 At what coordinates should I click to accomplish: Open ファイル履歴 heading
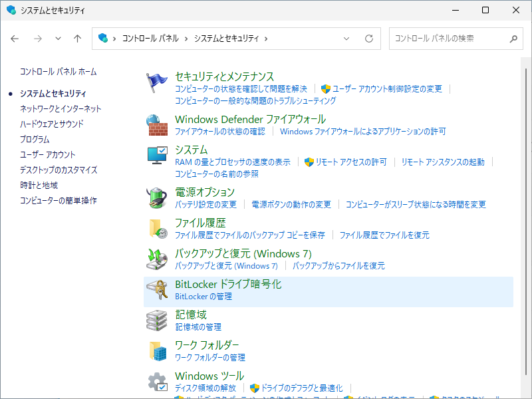click(200, 223)
